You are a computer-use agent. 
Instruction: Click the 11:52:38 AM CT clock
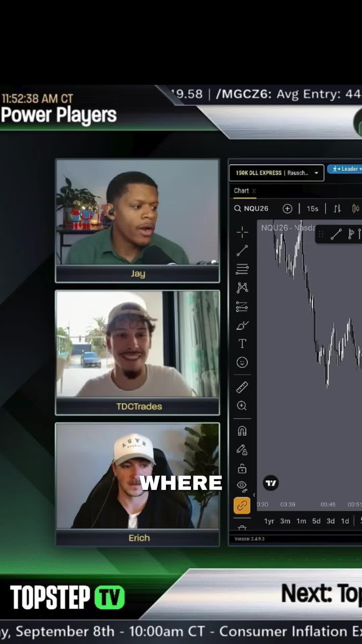click(x=37, y=99)
